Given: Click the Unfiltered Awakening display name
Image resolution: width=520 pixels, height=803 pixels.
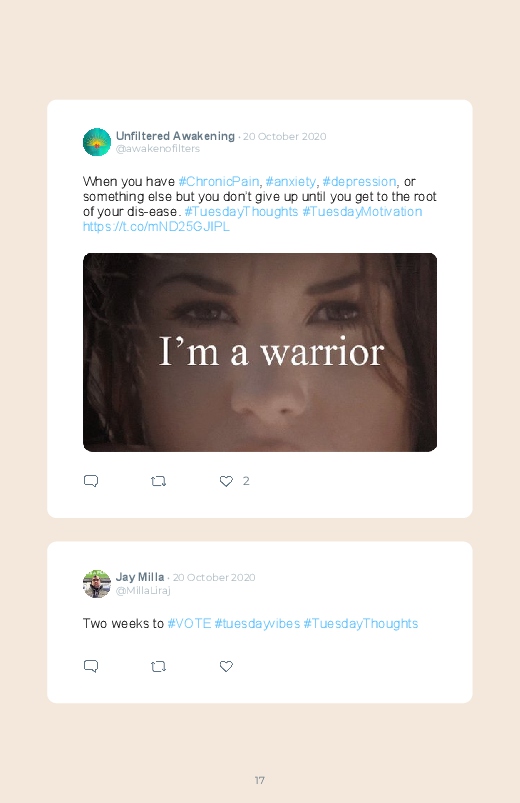Looking at the screenshot, I should (x=175, y=136).
